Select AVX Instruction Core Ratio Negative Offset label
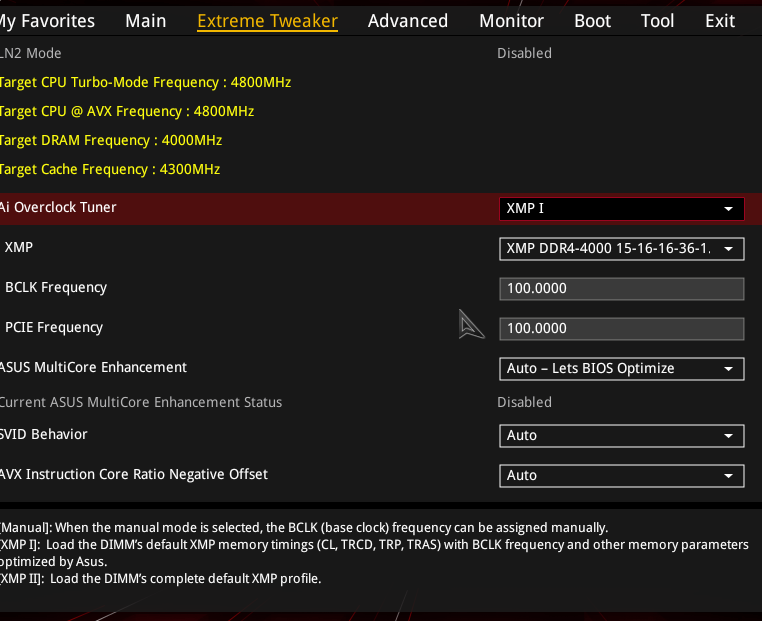This screenshot has width=762, height=621. tap(134, 474)
